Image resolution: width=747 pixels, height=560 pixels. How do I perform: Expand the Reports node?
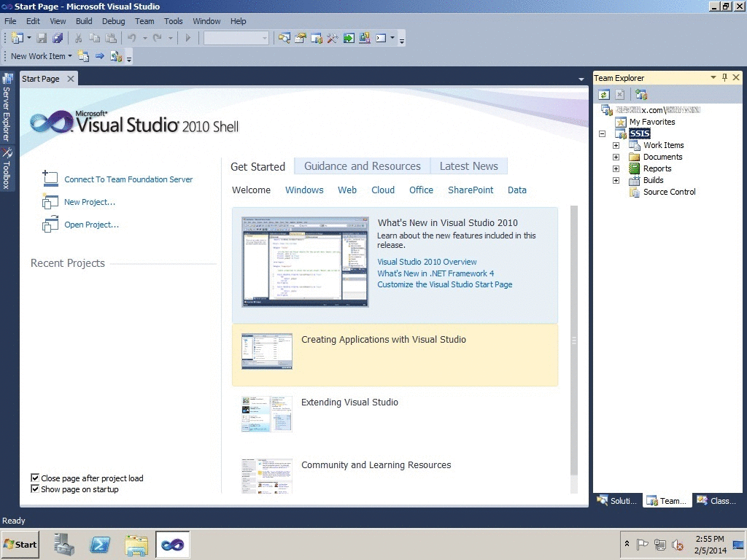point(616,168)
